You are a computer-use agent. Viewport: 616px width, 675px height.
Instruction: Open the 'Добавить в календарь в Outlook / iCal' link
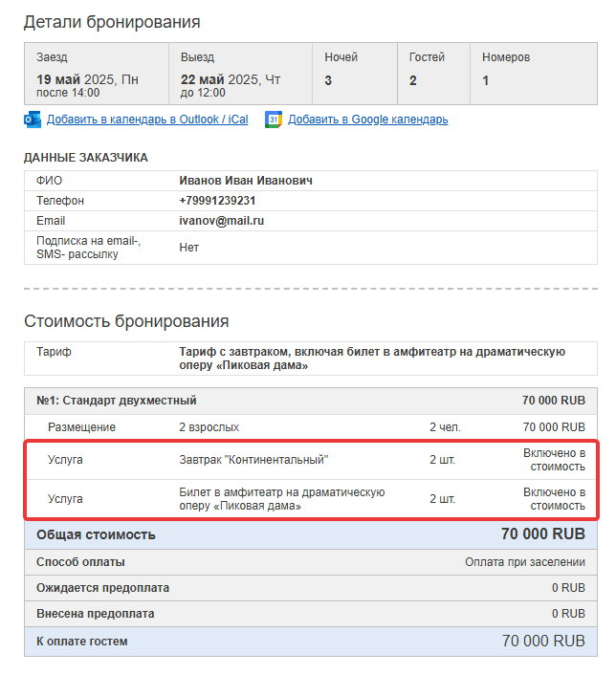click(x=147, y=120)
